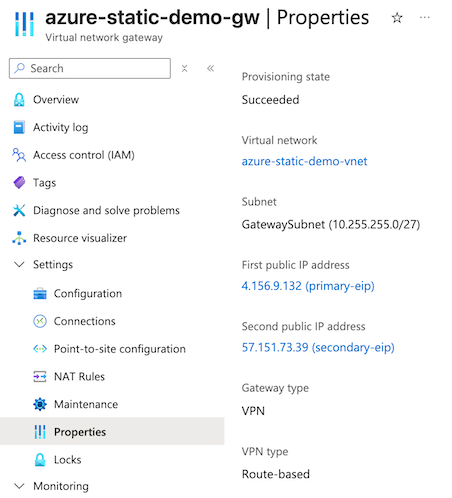
Task: Click the Access control (IAM) icon
Action: click(19, 155)
